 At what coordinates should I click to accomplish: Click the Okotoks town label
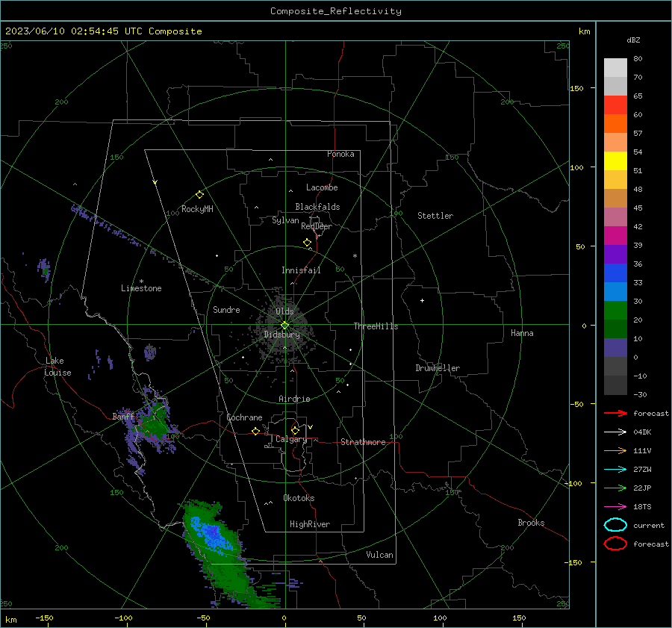[299, 498]
